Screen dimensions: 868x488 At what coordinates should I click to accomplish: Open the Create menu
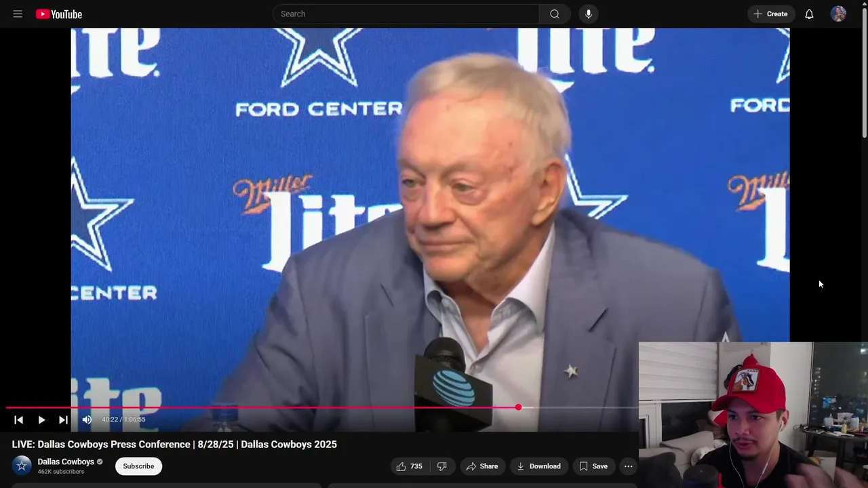tap(770, 14)
